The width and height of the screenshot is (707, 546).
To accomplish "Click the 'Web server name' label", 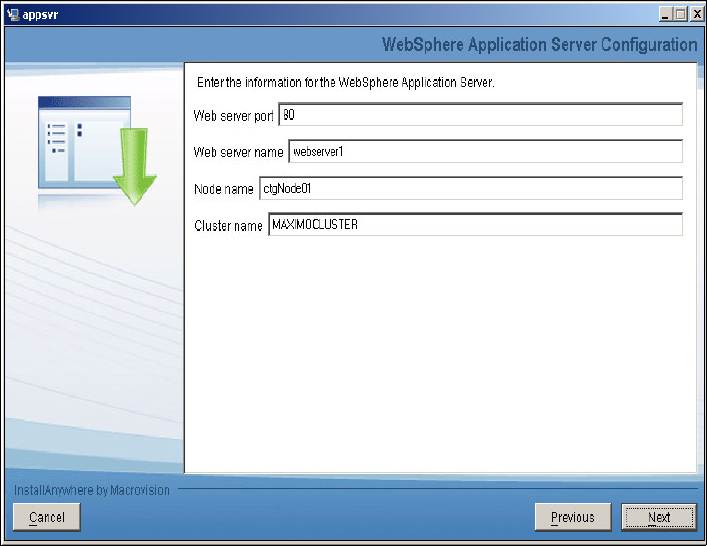I will (x=238, y=152).
